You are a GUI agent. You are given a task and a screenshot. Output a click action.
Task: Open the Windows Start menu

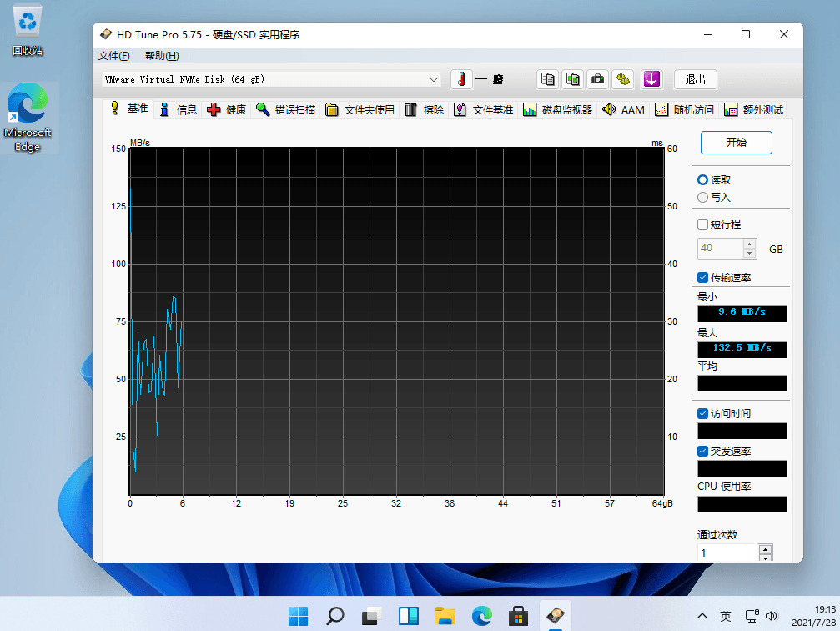[299, 616]
